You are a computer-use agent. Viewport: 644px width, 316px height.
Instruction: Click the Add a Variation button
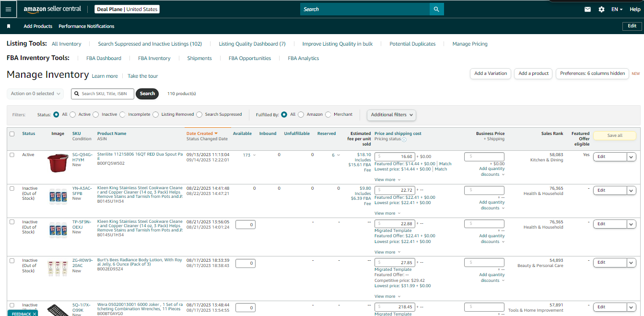click(491, 73)
